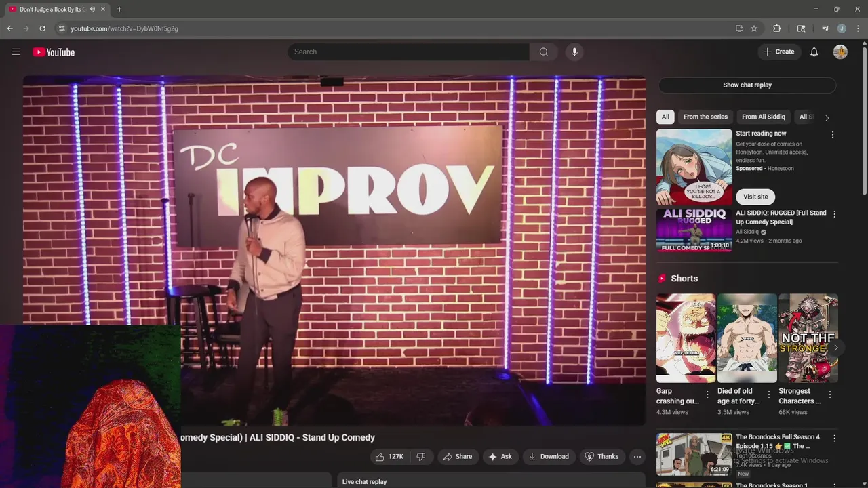This screenshot has width=868, height=488.
Task: Open the Chrome extensions puzzle icon
Action: (x=777, y=28)
